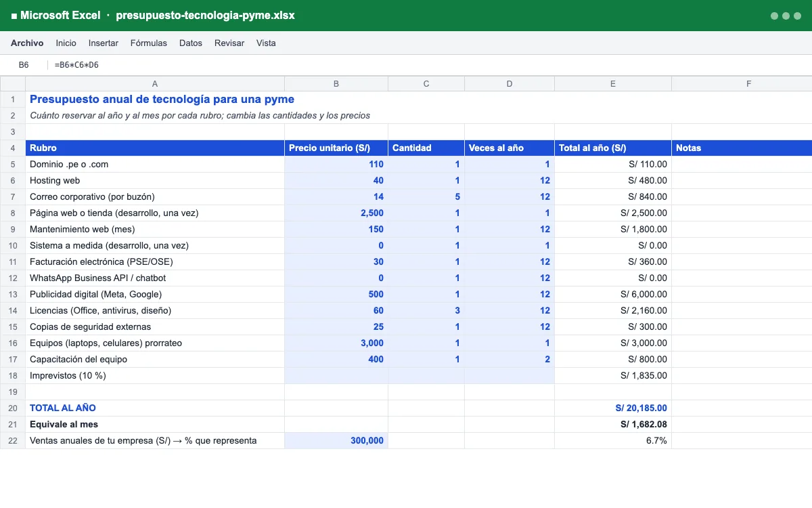Screen dimensions: 812x508
Task: Select Hosting web unit price 40
Action: 336,180
